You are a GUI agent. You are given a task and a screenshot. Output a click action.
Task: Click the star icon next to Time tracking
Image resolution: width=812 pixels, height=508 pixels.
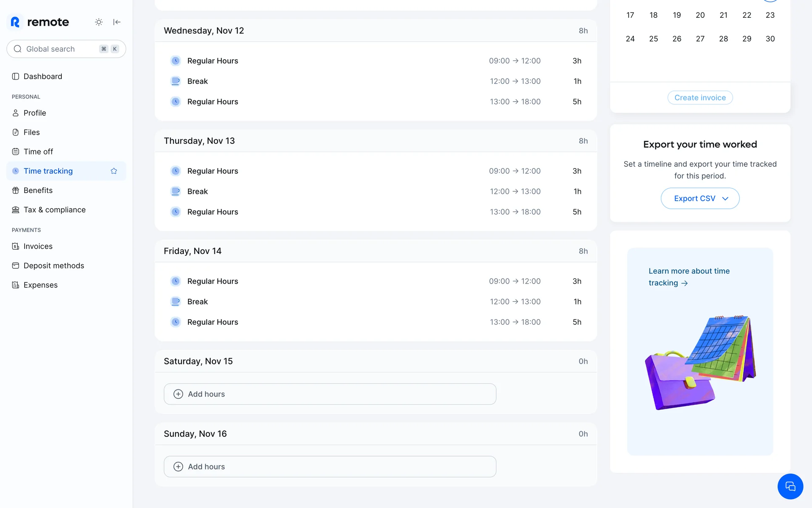click(x=114, y=171)
